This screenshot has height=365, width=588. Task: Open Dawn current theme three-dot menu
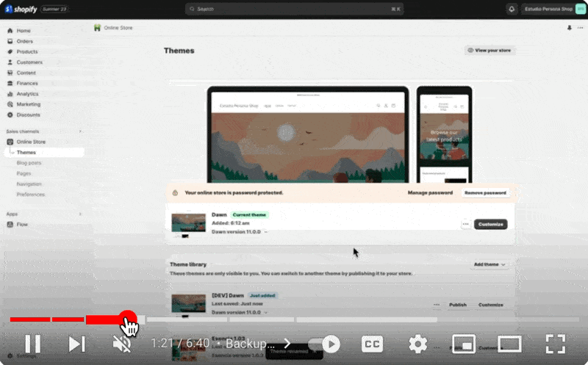[465, 224]
